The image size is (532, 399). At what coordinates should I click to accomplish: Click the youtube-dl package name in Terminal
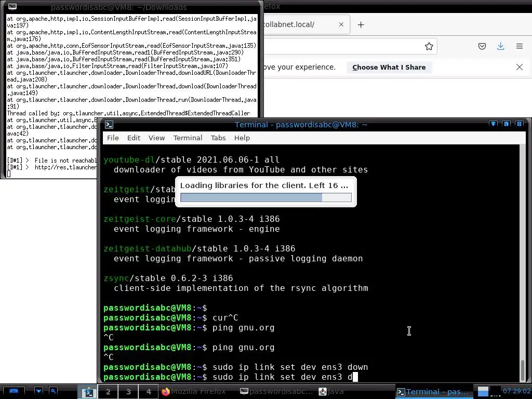pyautogui.click(x=129, y=160)
